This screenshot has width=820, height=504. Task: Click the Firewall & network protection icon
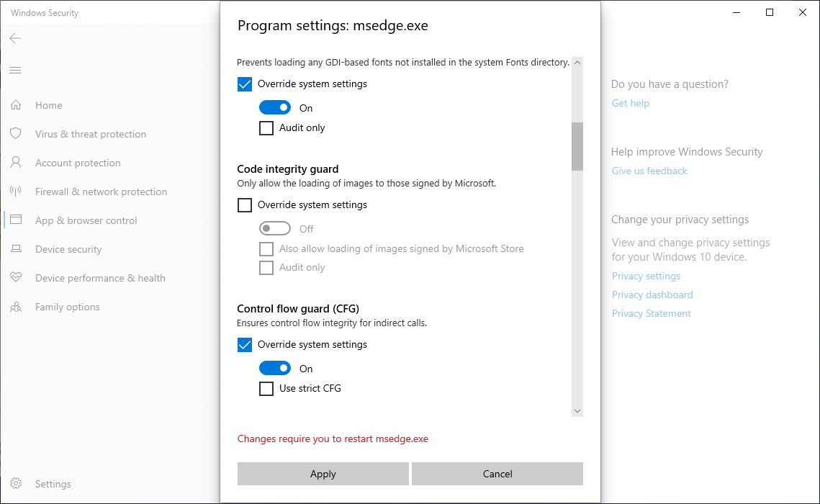16,192
